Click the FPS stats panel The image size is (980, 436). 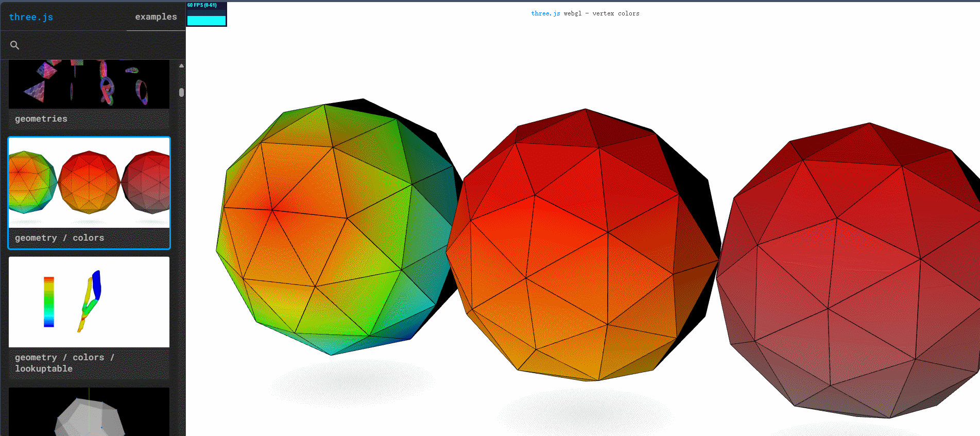pos(207,14)
